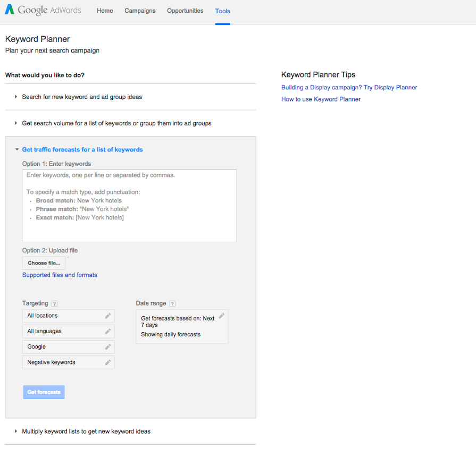
Task: Switch to the Campaigns tab
Action: coord(140,11)
